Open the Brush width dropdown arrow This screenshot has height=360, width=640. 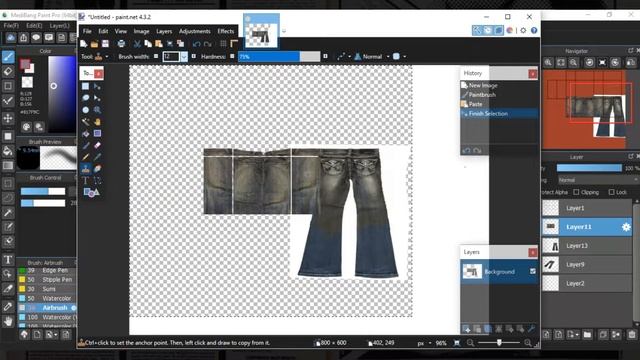click(184, 57)
